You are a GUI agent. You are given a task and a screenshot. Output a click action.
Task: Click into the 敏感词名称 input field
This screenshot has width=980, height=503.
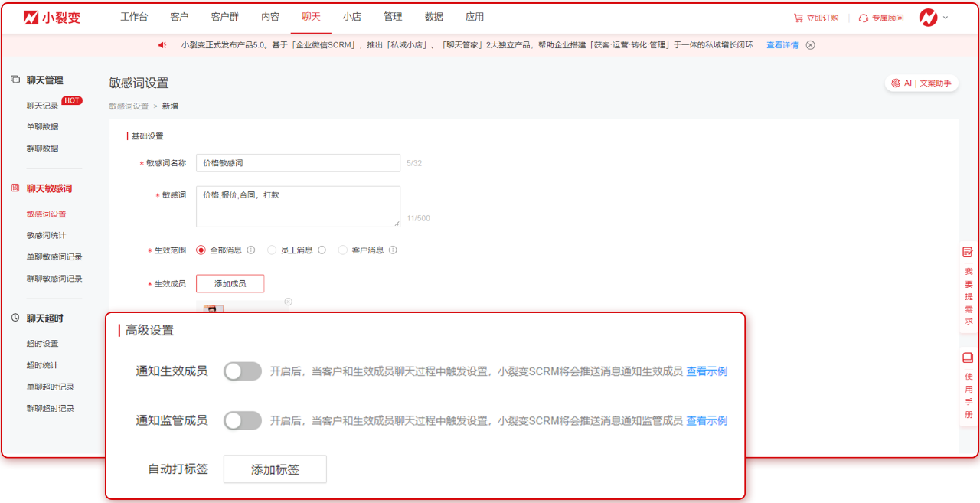pos(298,163)
